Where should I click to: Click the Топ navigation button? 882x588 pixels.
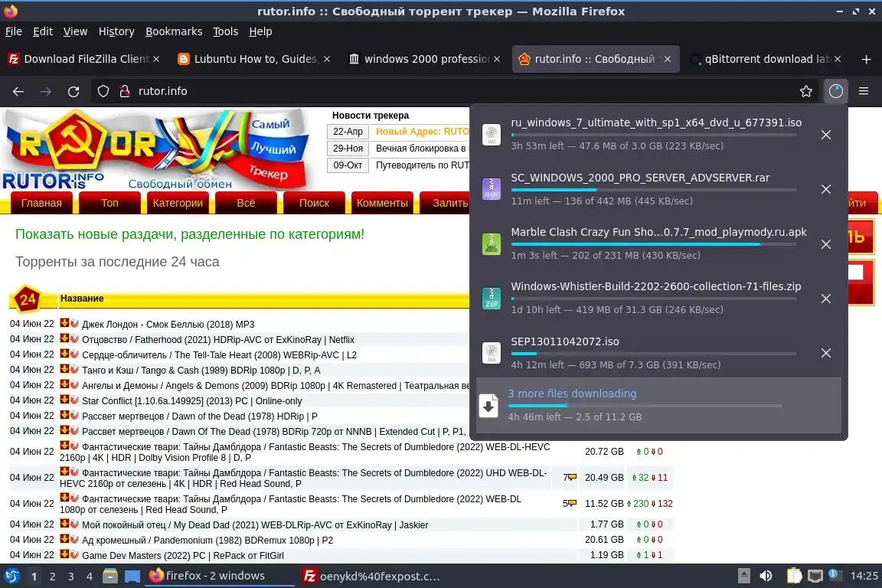(x=109, y=203)
